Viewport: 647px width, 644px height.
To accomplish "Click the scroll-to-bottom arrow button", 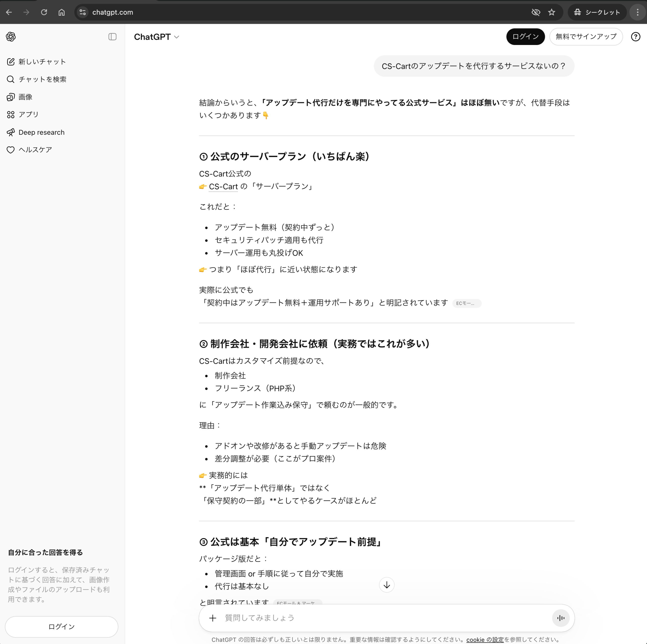I will pos(386,585).
